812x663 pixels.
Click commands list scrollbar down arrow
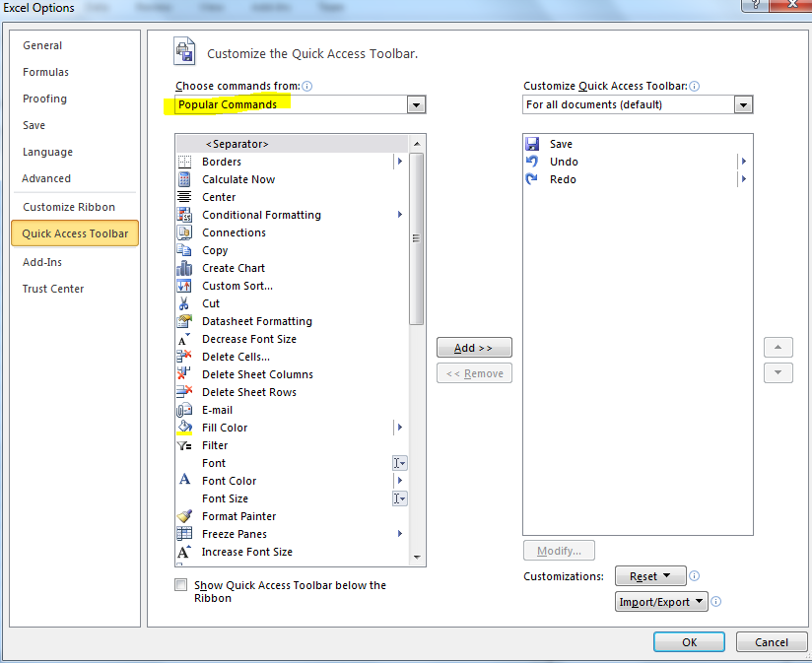417,558
